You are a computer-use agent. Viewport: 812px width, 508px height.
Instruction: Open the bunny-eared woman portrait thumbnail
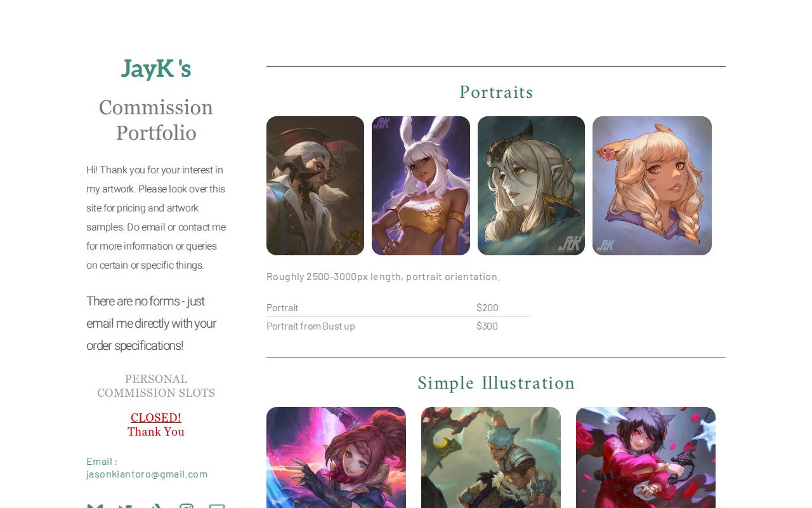pos(421,185)
